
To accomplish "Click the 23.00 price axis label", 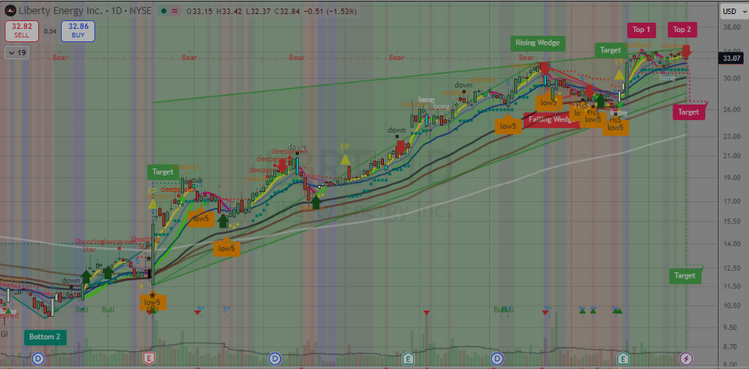I will [x=731, y=137].
